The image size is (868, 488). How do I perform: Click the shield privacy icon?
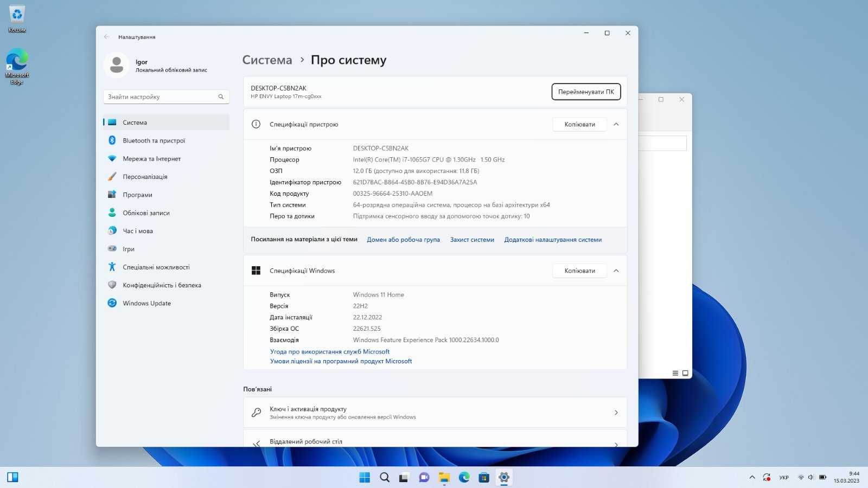[112, 285]
